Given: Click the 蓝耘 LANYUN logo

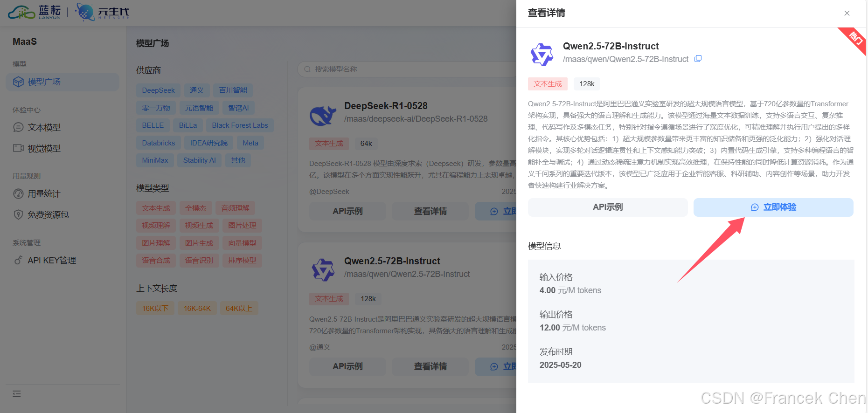Looking at the screenshot, I should click(35, 12).
